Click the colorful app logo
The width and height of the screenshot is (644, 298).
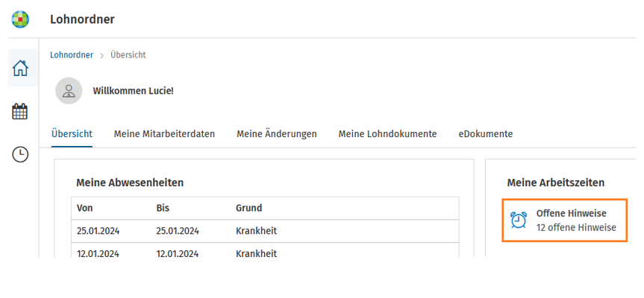tap(20, 19)
